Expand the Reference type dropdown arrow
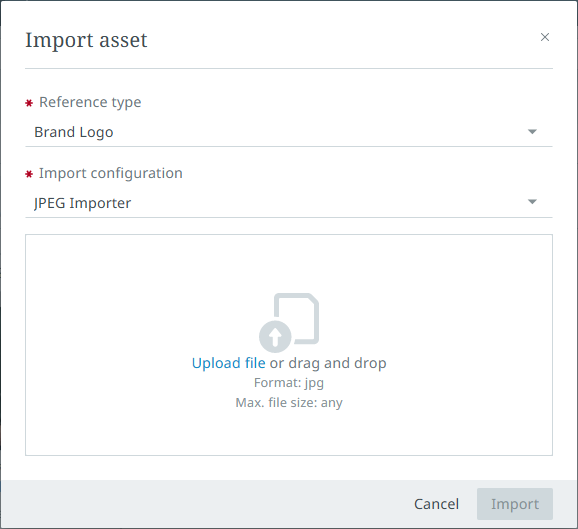This screenshot has height=529, width=578. tap(532, 132)
